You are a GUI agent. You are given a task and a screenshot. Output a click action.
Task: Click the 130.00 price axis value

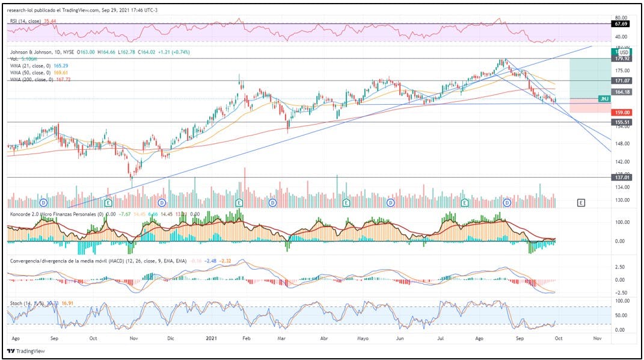622,200
